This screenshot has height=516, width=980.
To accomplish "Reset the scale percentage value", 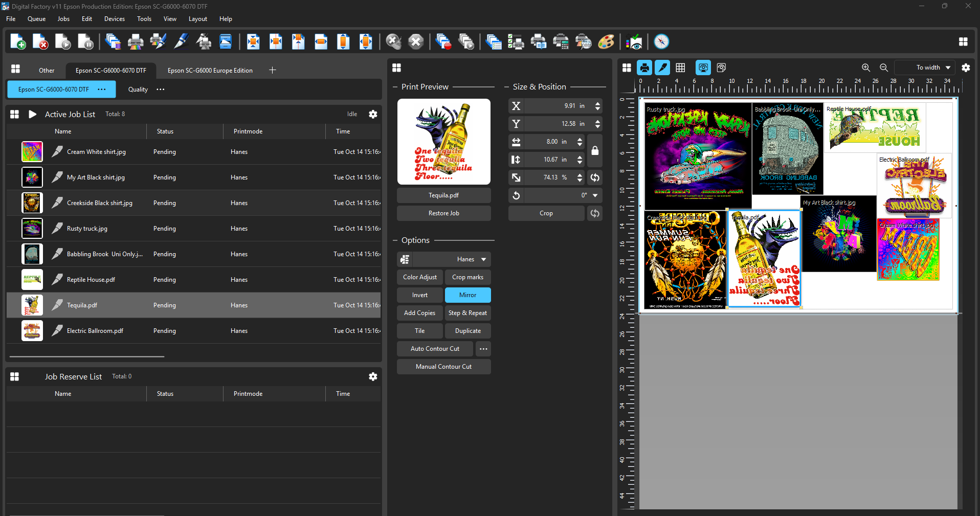I will (595, 177).
